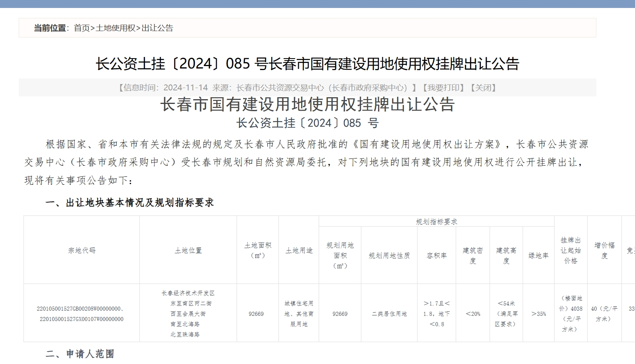This screenshot has width=635, height=364.
Task: Click the 规划用地面积 column header
Action: [x=340, y=255]
